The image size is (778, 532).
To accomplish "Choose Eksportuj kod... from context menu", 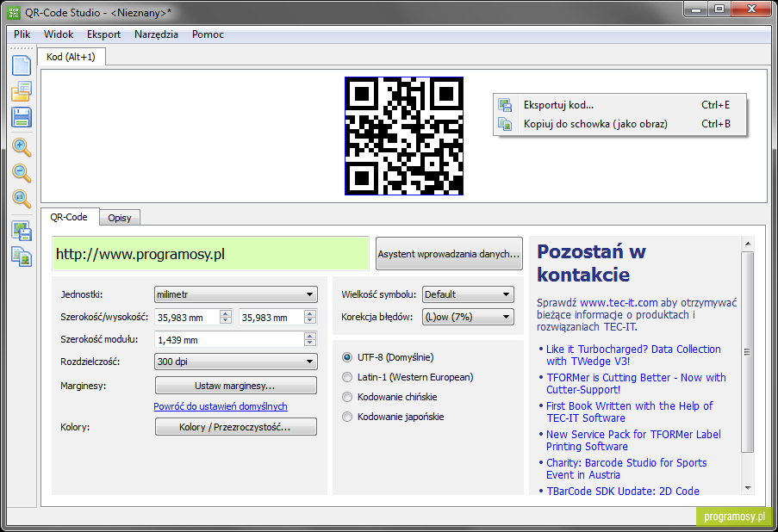I will pos(619,105).
